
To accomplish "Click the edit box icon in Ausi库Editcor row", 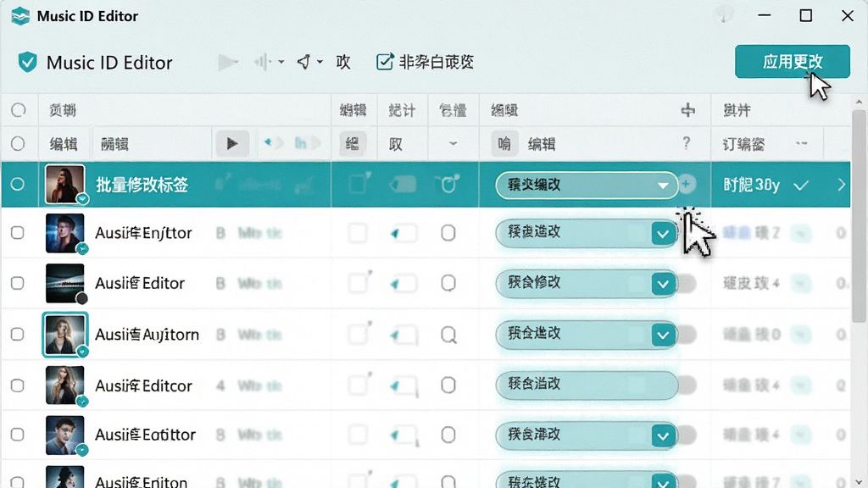I will (359, 385).
